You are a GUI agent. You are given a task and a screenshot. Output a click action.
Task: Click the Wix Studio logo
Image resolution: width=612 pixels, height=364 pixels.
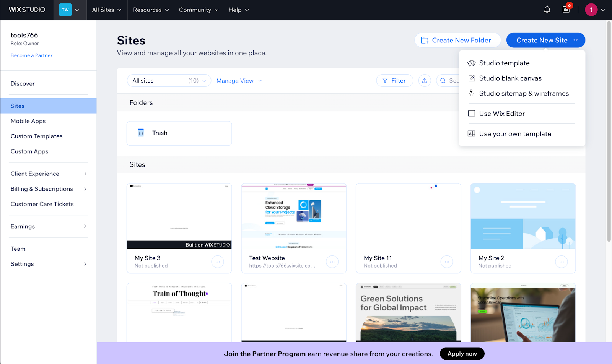coord(27,10)
